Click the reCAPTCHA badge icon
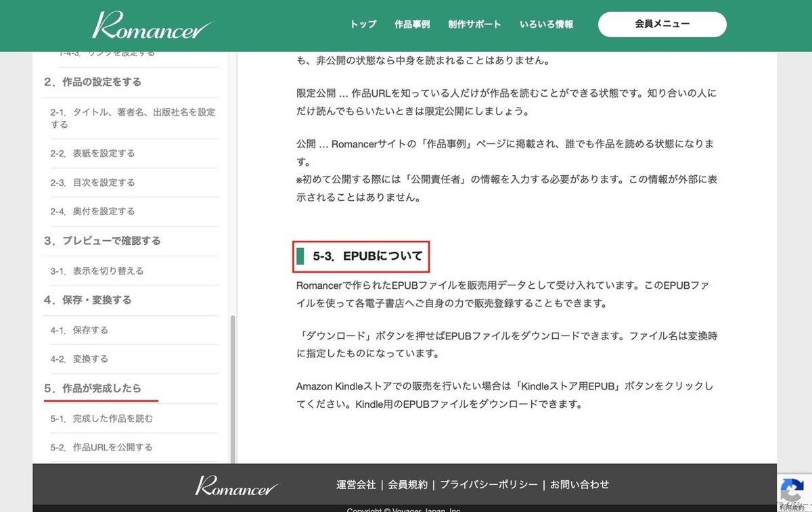Viewport: 812px width, 512px height. [x=792, y=490]
